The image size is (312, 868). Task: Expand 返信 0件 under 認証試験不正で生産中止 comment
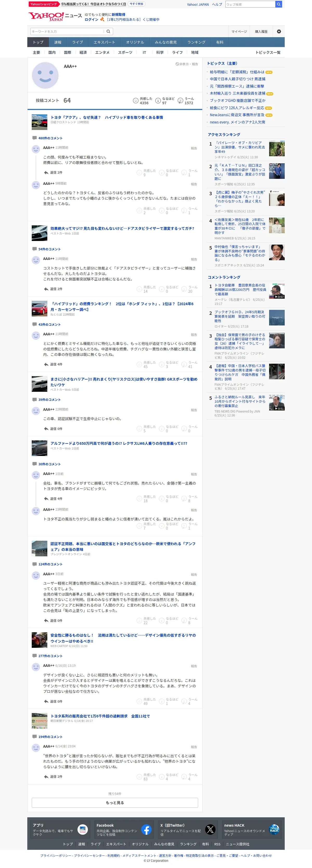click(53, 429)
